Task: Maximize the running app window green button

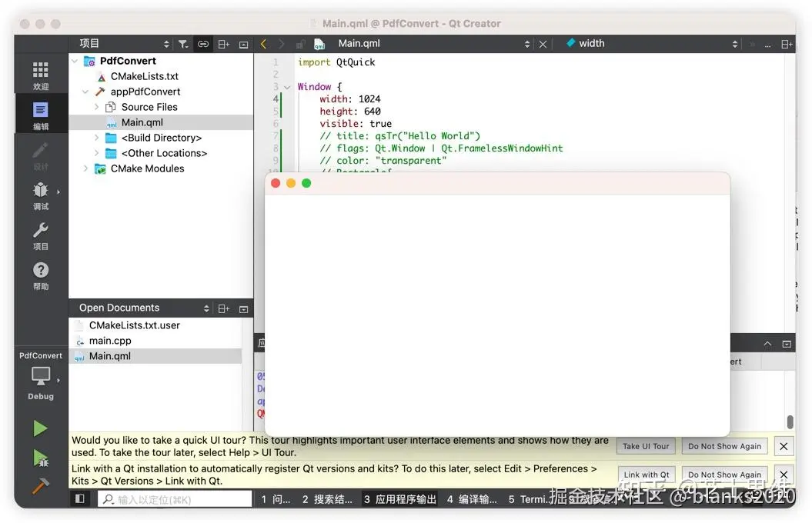Action: [x=306, y=183]
